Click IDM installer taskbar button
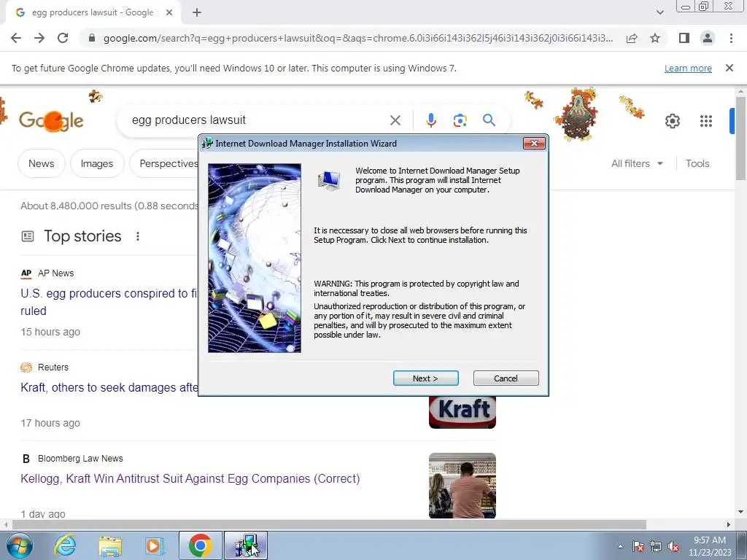747x560 pixels. [x=246, y=545]
